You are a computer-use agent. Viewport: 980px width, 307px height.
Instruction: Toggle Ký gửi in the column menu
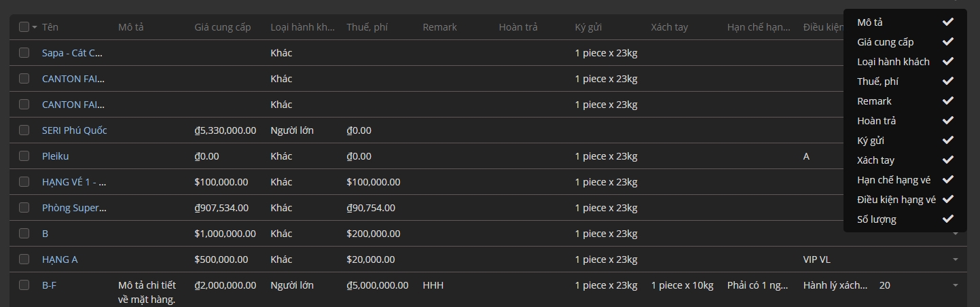(x=870, y=141)
